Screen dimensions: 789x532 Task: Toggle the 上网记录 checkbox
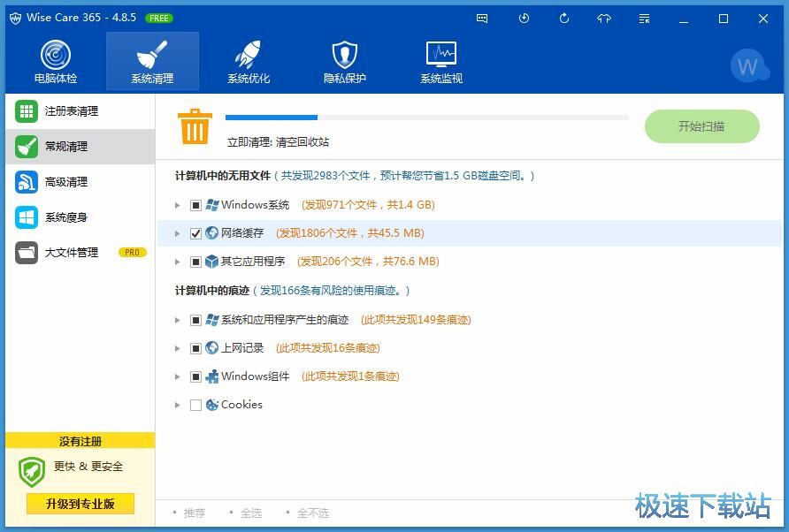tap(195, 348)
